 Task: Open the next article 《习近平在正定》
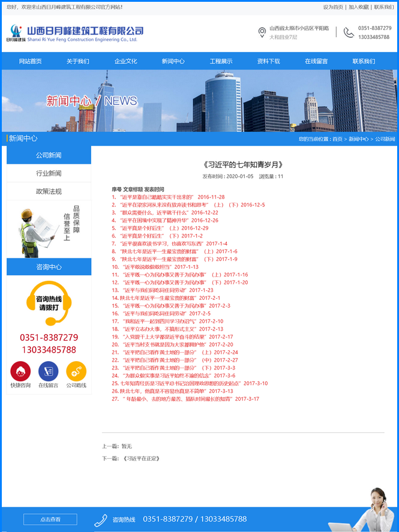141,458
